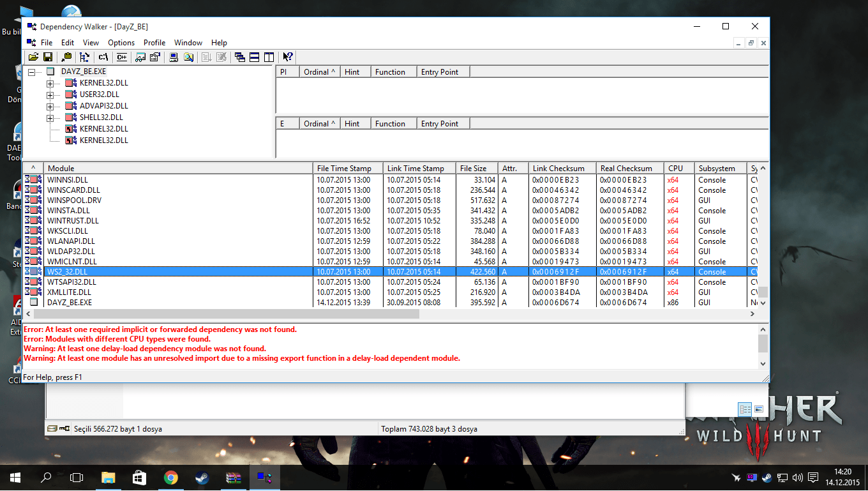Open the volume control in system tray
This screenshot has height=491, width=868.
(x=797, y=478)
